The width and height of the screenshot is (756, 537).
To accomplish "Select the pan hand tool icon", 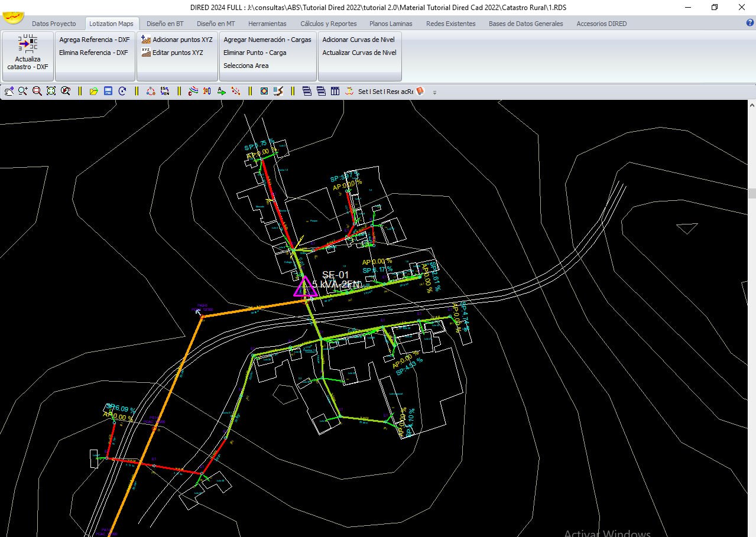I will coord(9,91).
